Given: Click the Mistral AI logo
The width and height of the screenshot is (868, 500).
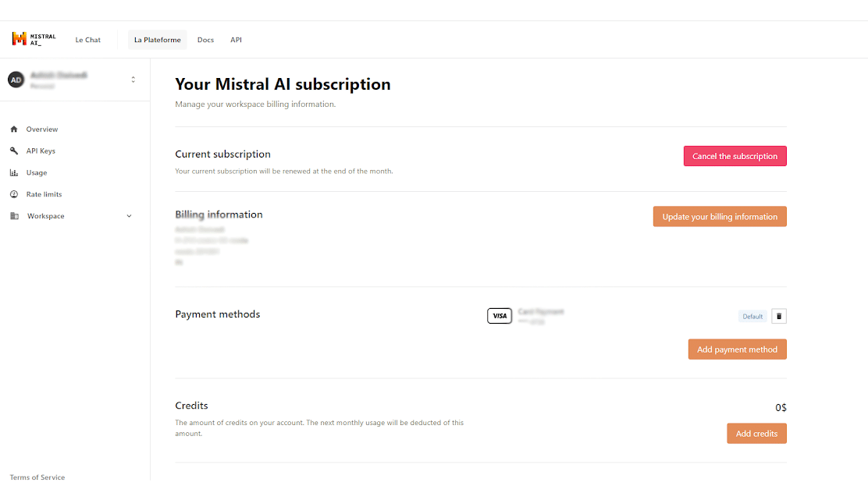Looking at the screenshot, I should pos(34,39).
